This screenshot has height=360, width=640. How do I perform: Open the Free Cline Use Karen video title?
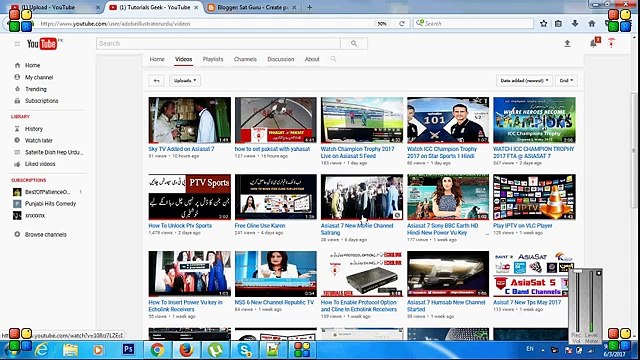[260, 226]
